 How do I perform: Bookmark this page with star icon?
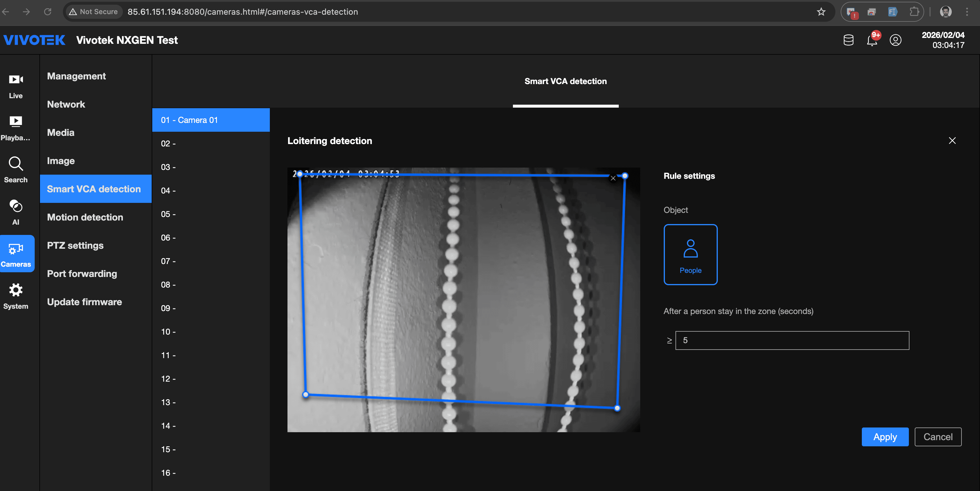point(821,12)
